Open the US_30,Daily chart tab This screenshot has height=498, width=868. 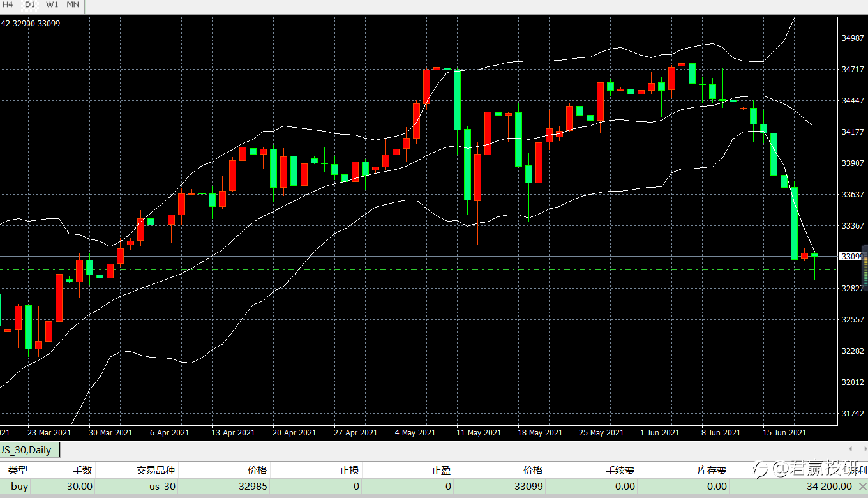[29, 450]
